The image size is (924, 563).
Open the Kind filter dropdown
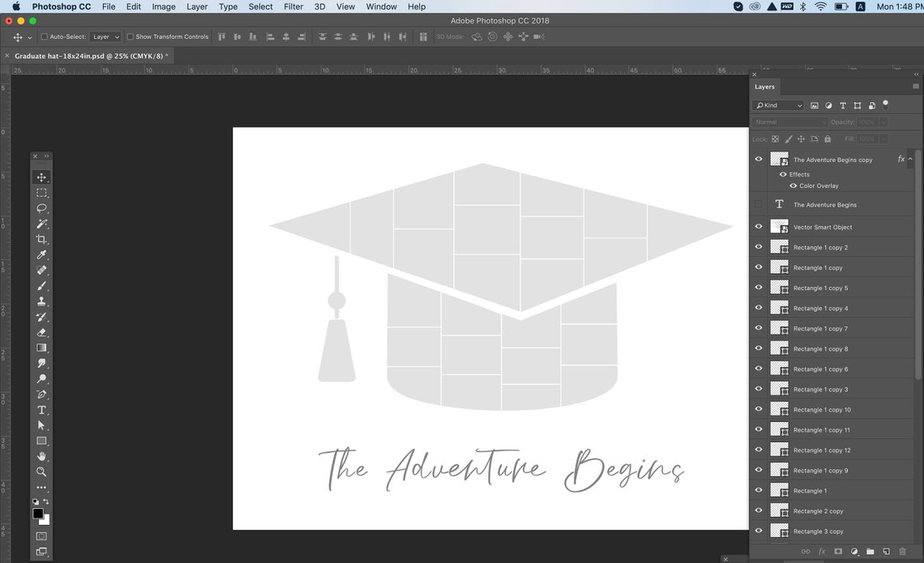click(x=778, y=104)
